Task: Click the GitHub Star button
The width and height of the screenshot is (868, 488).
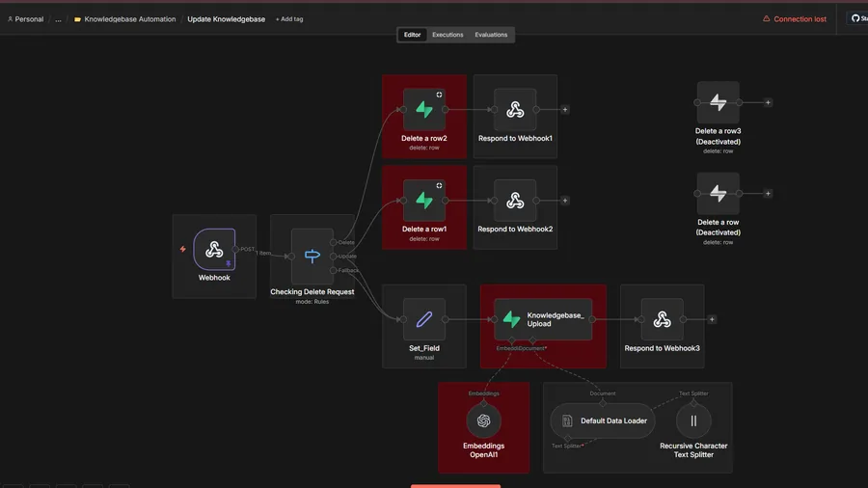Action: [859, 18]
